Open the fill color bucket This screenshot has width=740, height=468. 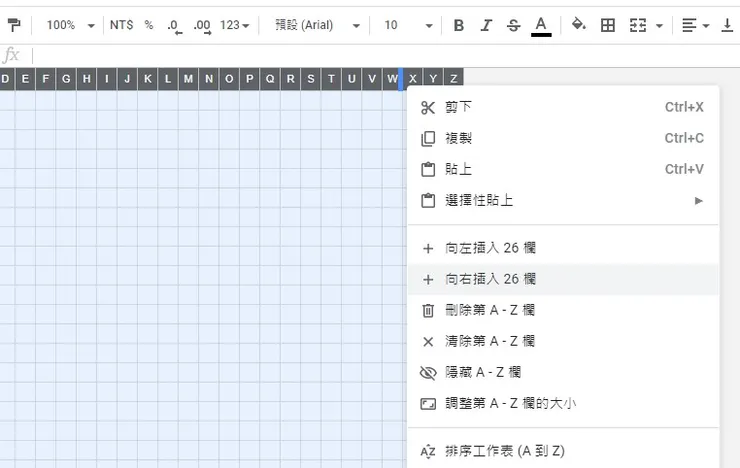pyautogui.click(x=579, y=25)
